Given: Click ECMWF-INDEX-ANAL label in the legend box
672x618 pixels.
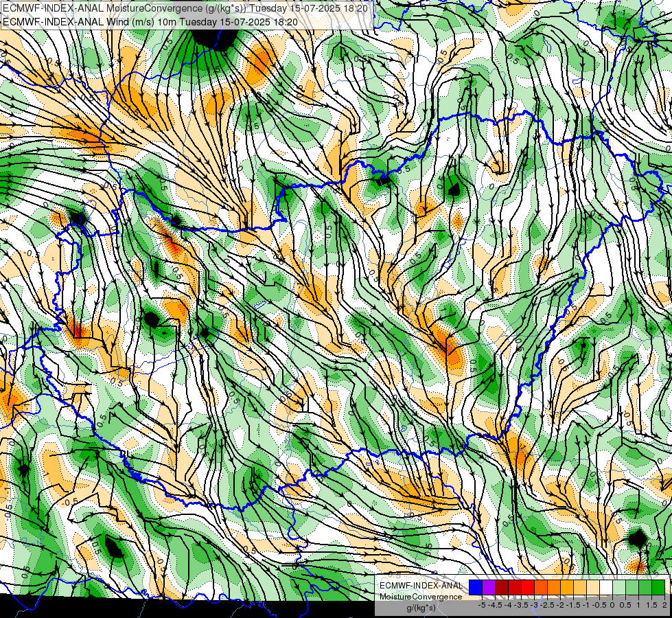Looking at the screenshot, I should (x=421, y=586).
